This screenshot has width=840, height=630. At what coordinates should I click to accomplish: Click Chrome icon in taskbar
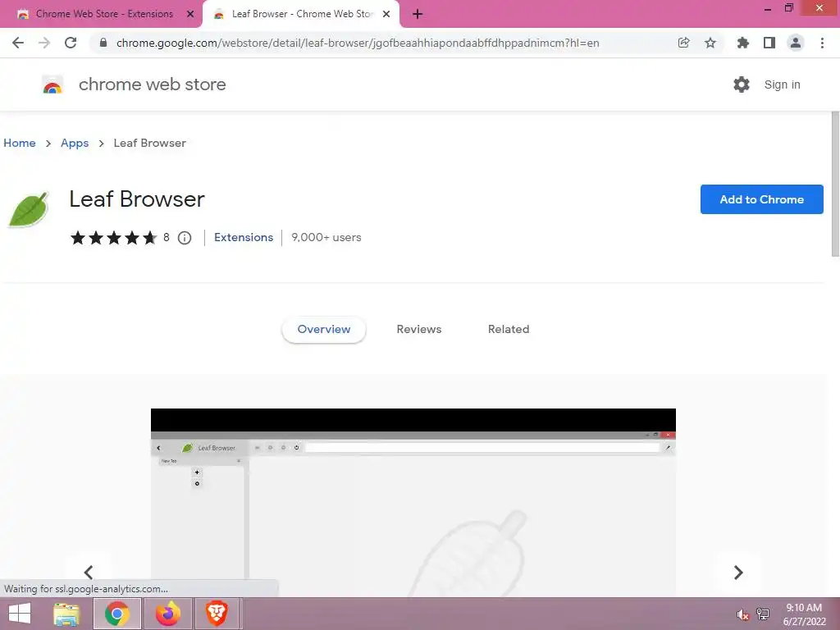coord(117,614)
